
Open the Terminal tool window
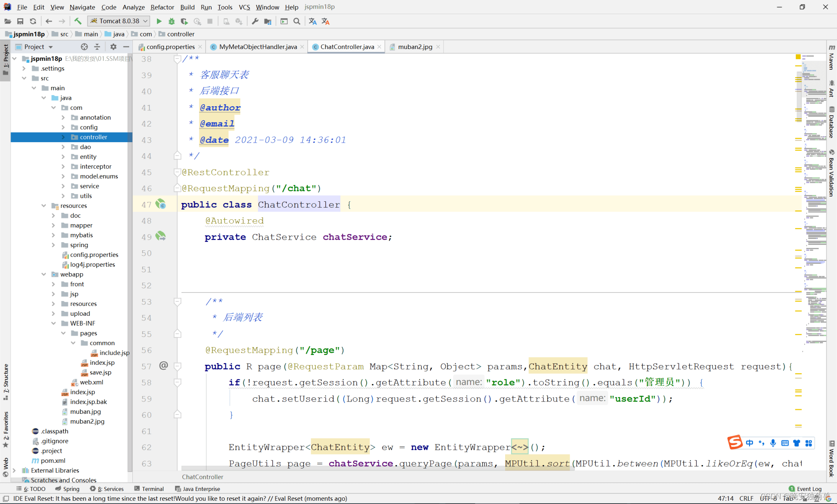pos(152,488)
